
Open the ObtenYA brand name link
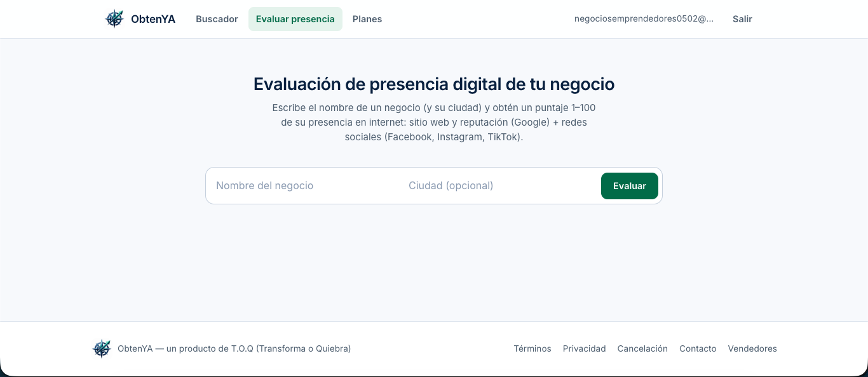click(x=153, y=19)
